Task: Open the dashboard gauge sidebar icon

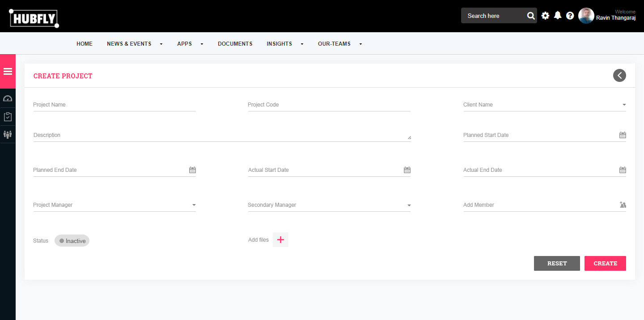Action: tap(8, 98)
